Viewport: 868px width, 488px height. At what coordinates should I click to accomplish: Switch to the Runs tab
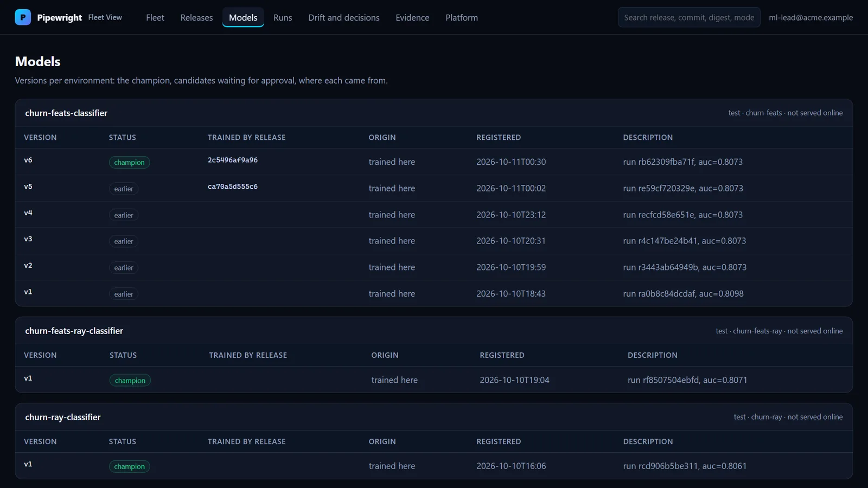[283, 17]
